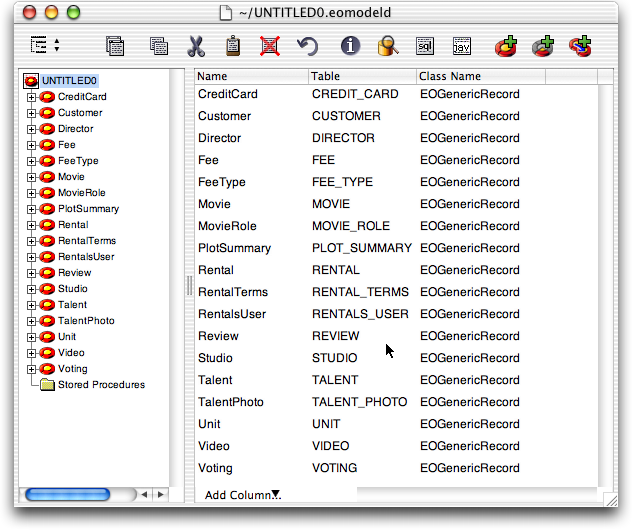Image resolution: width=632 pixels, height=530 pixels.
Task: Click the database browse magnifier icon
Action: point(388,46)
